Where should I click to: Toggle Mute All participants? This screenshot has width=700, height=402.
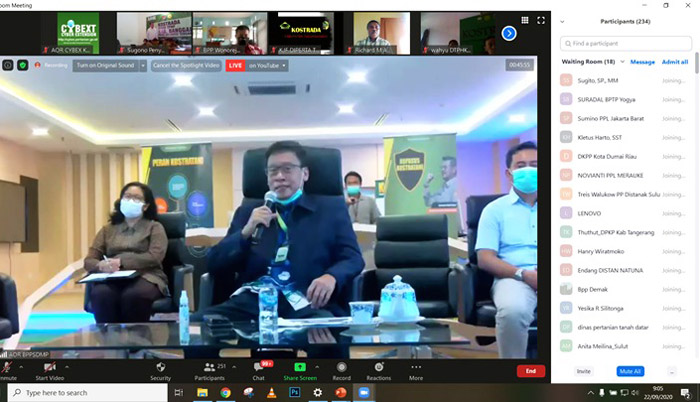[630, 371]
